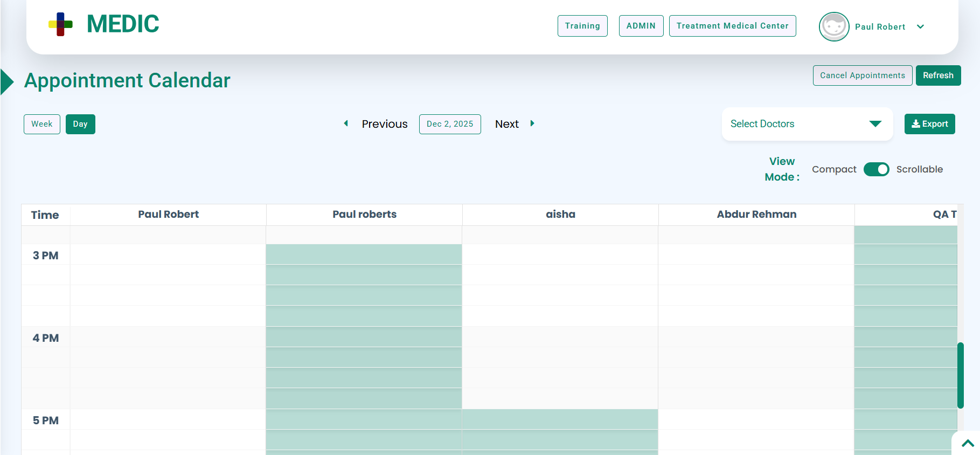Click the left arrow before Previous
Viewport: 980px width, 455px height.
346,123
